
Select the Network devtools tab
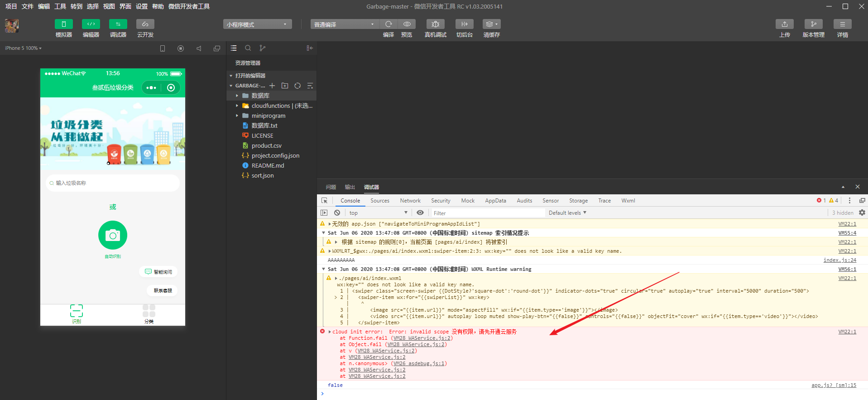[x=410, y=201]
